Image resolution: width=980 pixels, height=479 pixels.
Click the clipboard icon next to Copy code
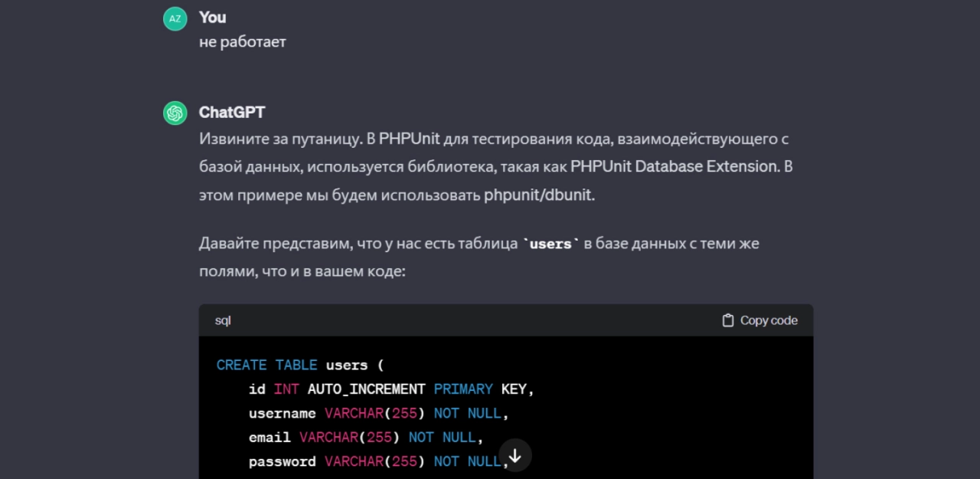coord(727,320)
